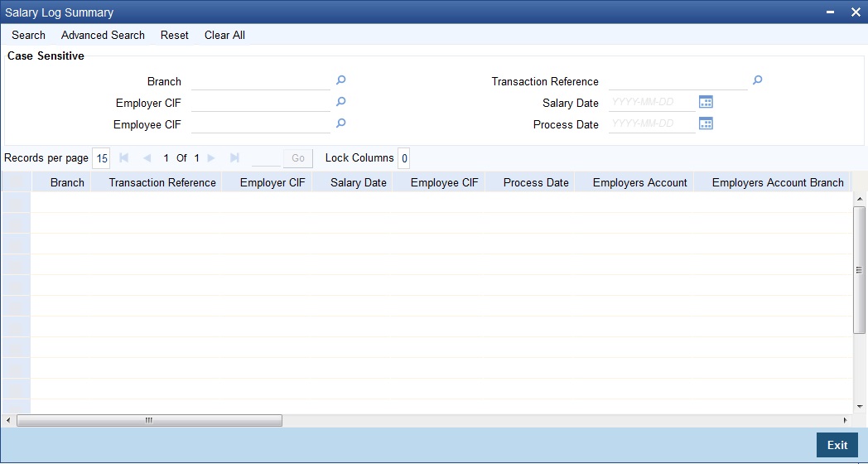The image size is (868, 464).
Task: Select Clear All option
Action: pos(224,35)
